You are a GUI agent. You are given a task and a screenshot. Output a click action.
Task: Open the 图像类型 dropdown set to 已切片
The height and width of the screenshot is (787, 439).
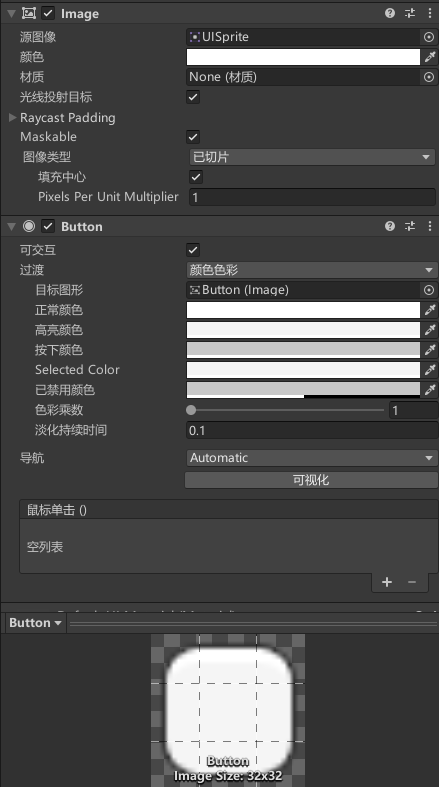click(x=312, y=157)
